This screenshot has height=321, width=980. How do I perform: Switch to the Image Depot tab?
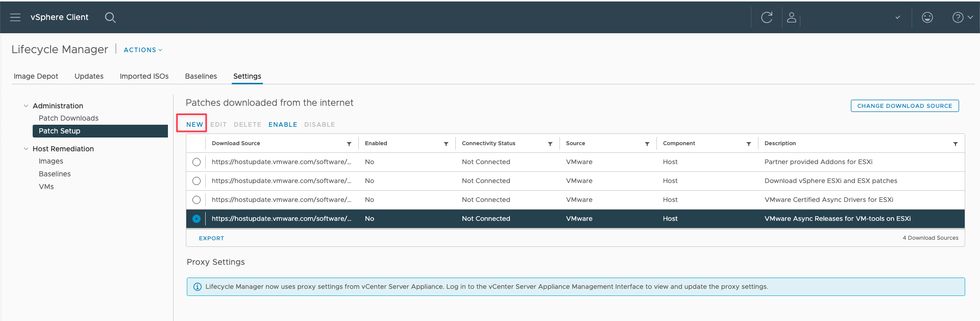point(36,76)
